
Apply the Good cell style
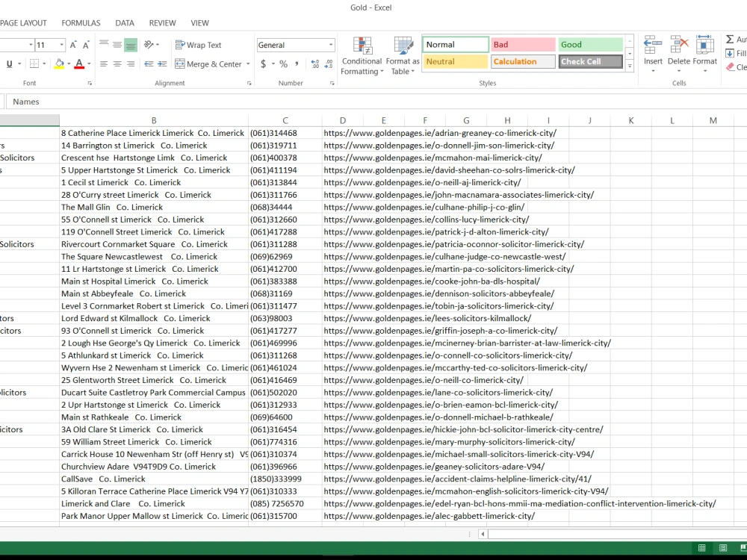click(x=590, y=44)
